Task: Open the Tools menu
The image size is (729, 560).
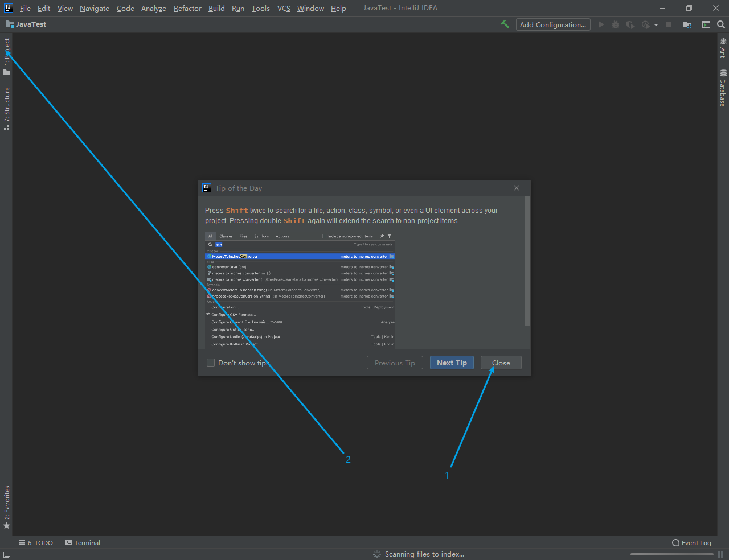Action: [261, 9]
